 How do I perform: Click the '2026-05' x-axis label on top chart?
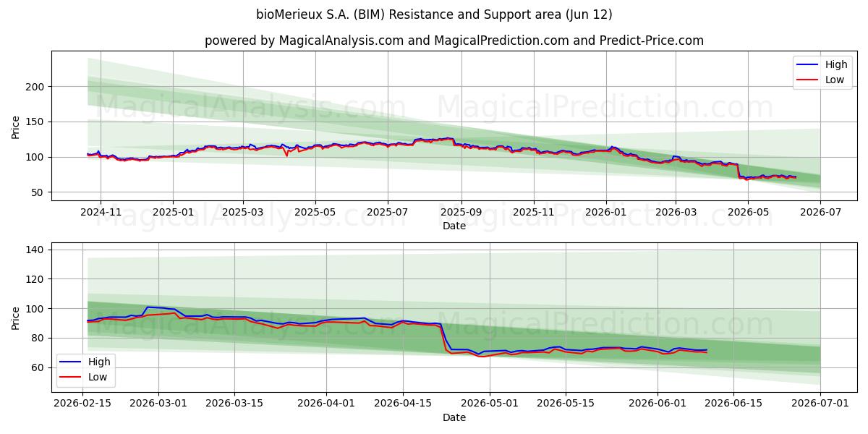pyautogui.click(x=748, y=213)
